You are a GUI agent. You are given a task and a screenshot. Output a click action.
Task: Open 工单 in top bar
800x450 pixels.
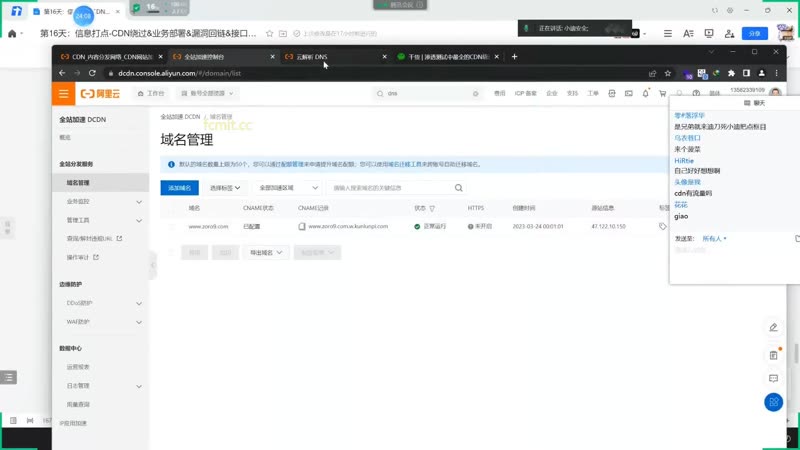593,93
